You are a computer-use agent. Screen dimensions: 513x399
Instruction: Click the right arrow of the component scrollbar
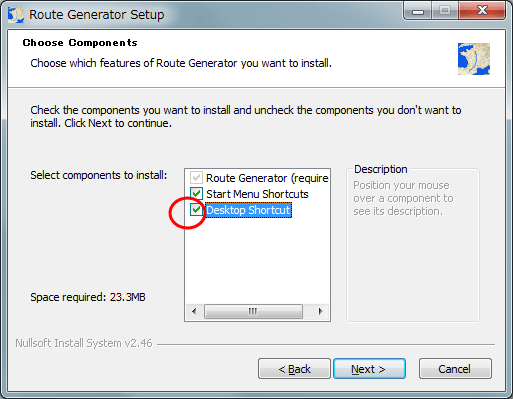(320, 312)
